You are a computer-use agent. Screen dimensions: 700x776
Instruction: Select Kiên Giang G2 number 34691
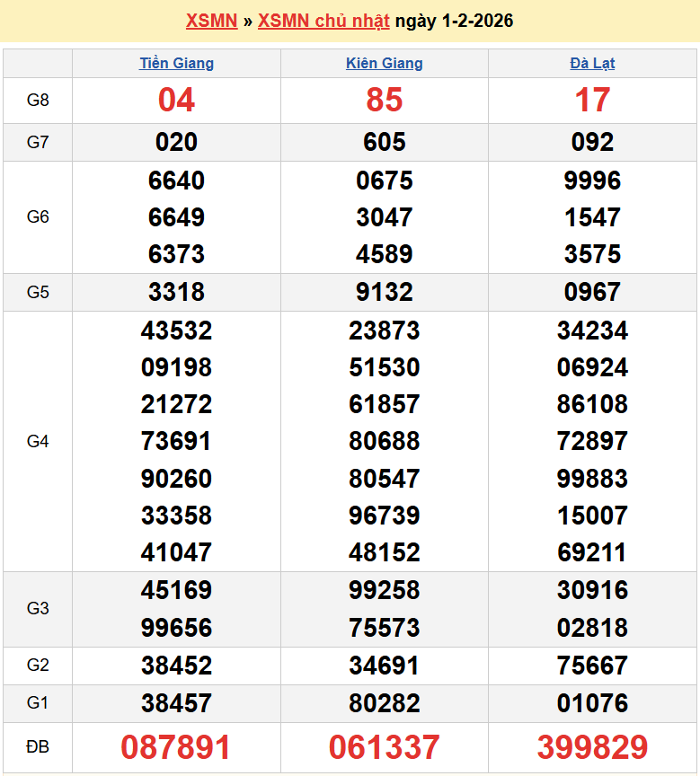tap(384, 666)
